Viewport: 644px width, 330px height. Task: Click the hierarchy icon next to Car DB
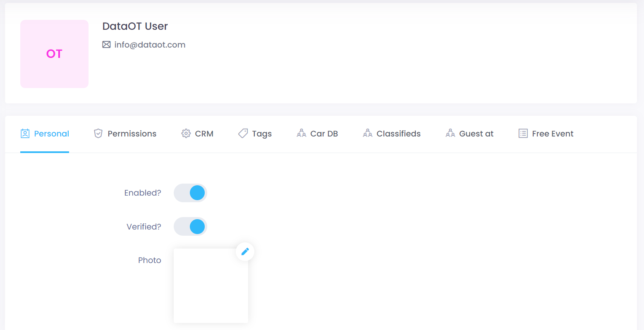pyautogui.click(x=301, y=133)
